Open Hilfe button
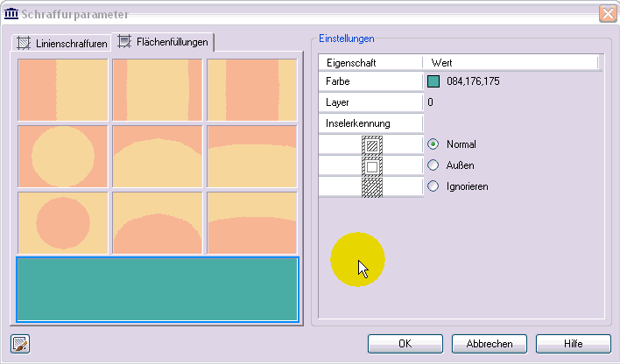Viewport: 620px width, 364px height. pos(574,344)
